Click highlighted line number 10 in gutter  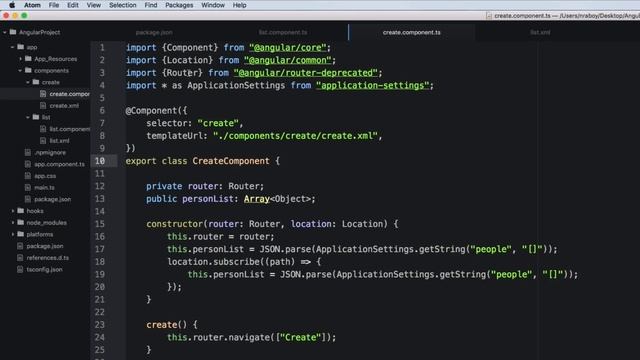(x=100, y=161)
